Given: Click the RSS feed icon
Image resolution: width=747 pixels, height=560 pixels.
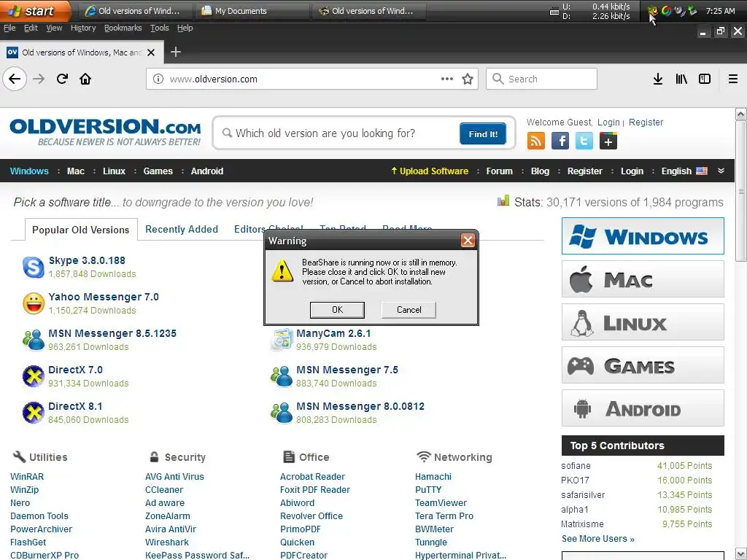Looking at the screenshot, I should tap(535, 141).
